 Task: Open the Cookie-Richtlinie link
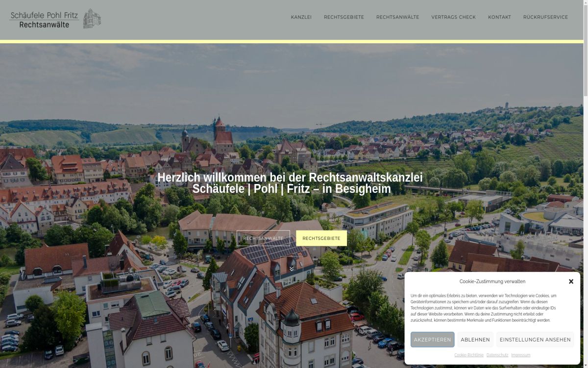468,355
